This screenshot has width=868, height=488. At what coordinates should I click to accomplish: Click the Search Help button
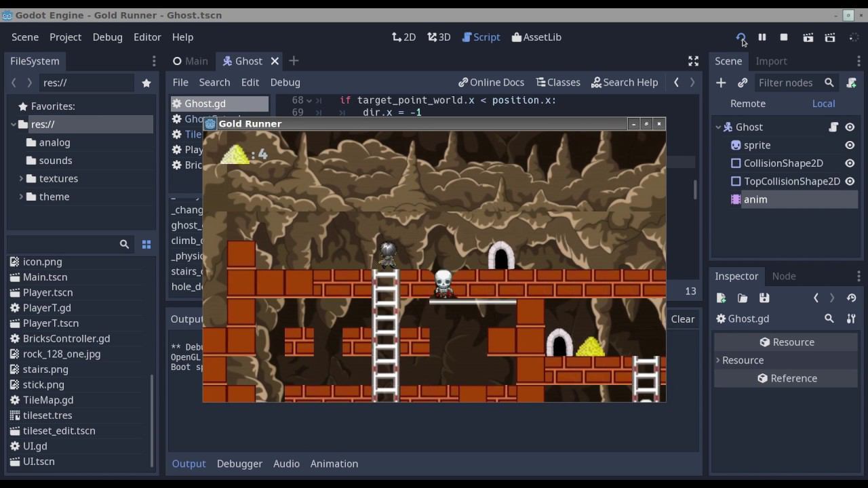click(625, 83)
